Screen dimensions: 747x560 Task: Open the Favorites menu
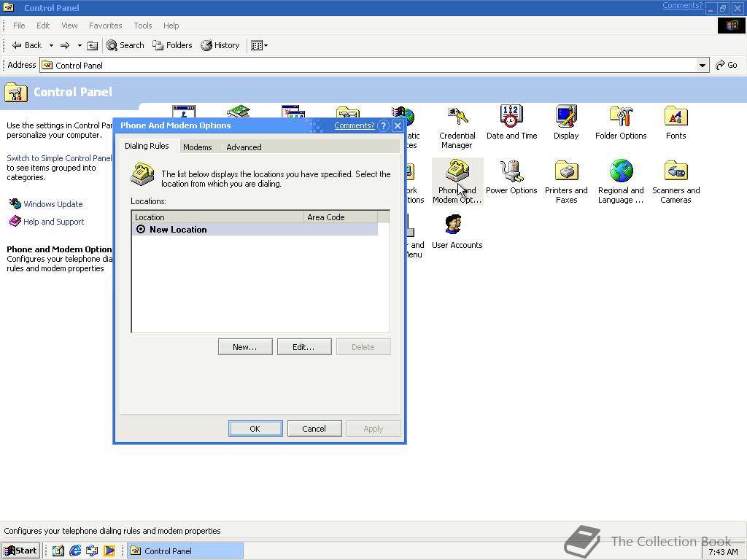tap(105, 26)
